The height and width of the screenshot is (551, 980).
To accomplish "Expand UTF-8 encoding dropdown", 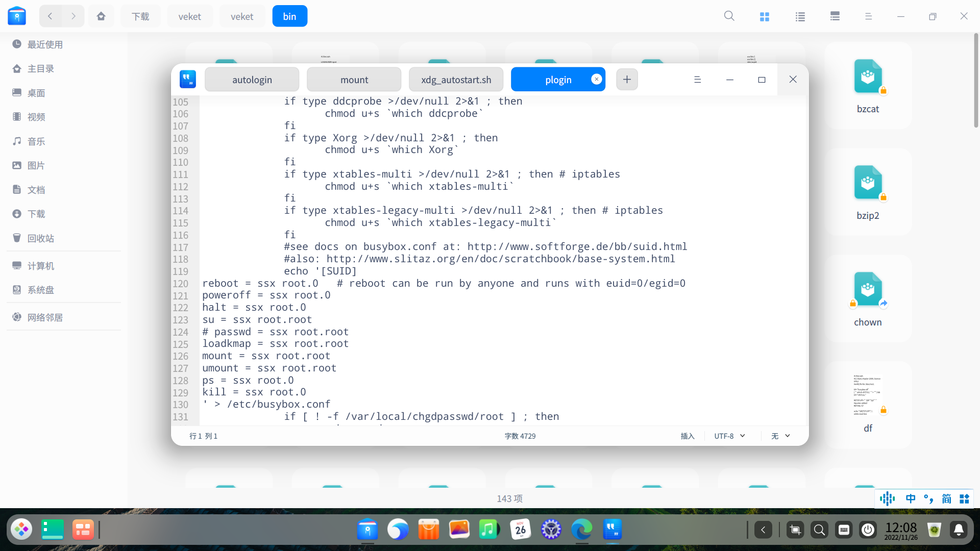I will click(730, 436).
